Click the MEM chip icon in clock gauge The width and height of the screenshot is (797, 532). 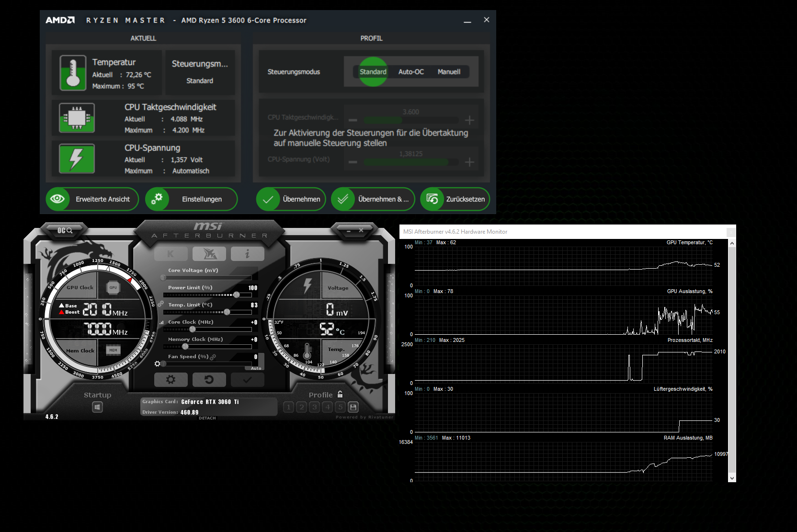coord(113,350)
